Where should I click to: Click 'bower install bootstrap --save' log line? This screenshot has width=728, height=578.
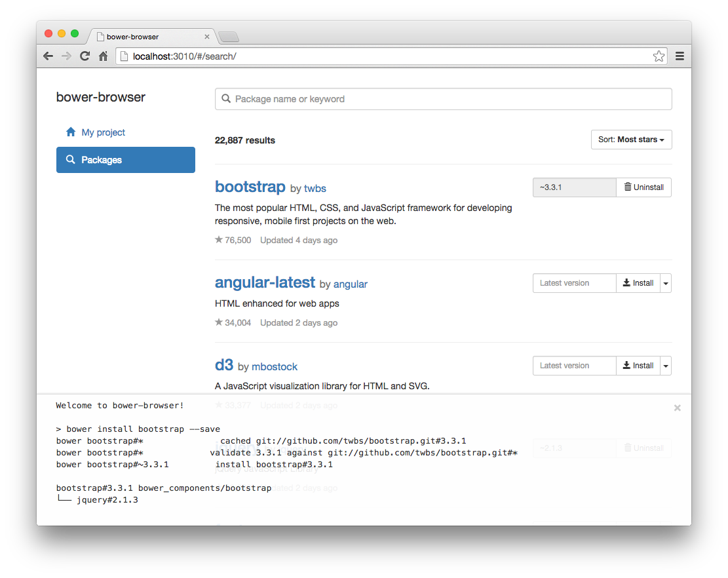[x=138, y=429]
